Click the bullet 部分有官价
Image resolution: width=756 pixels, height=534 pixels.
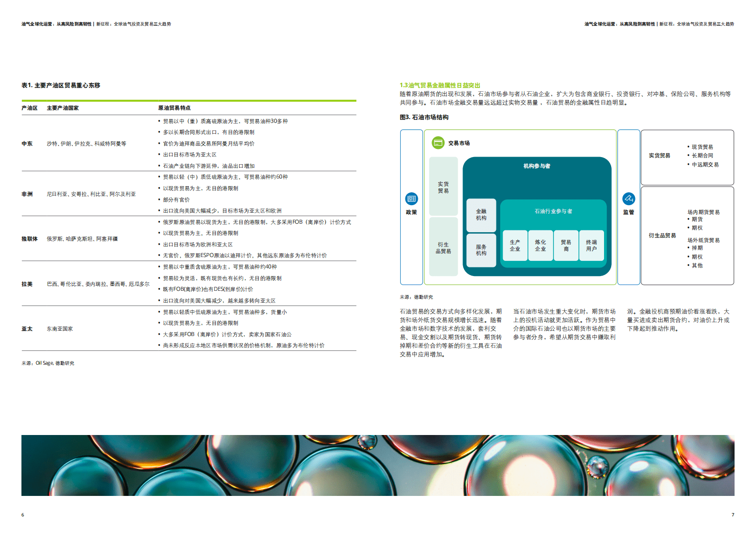click(176, 200)
